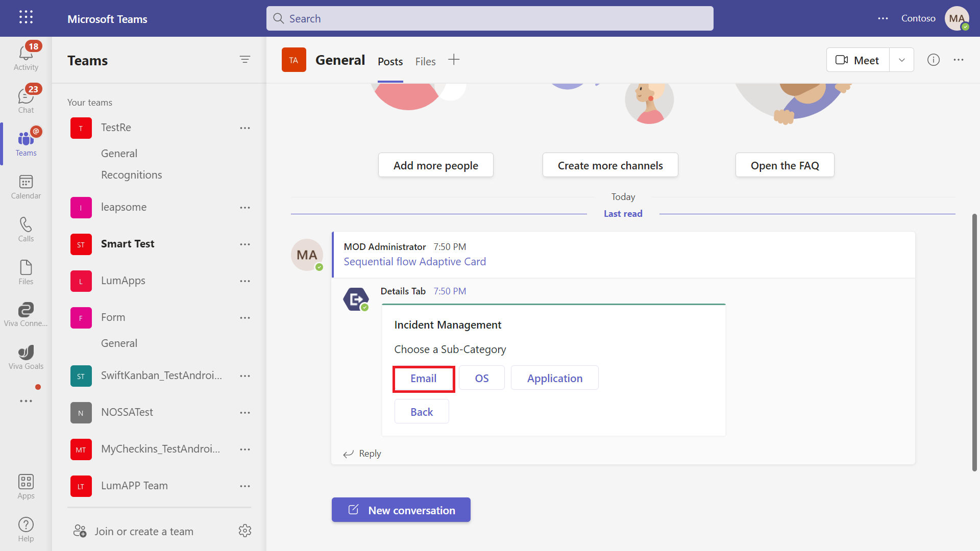Open more options for MyCheckins_TestAndroi team
Image resolution: width=980 pixels, height=551 pixels.
pyautogui.click(x=245, y=449)
